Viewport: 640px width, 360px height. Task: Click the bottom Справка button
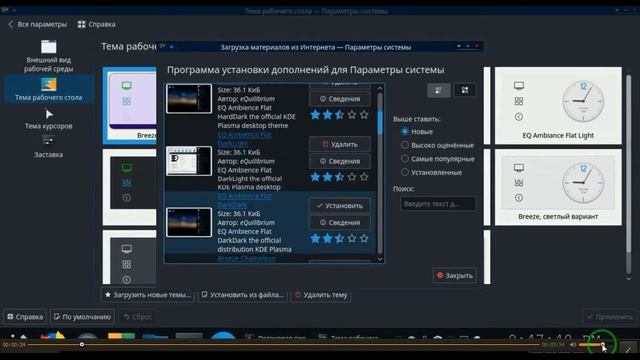25,317
